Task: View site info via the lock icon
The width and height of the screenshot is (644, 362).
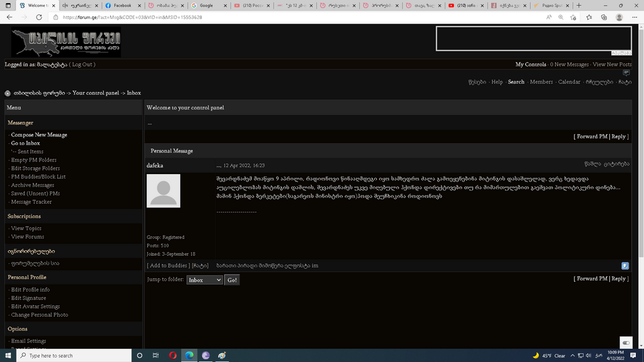Action: pos(55,17)
